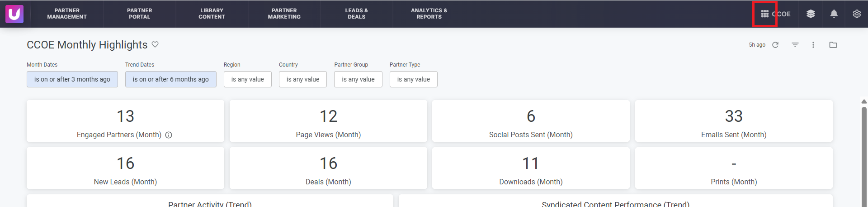Open Country filter dropdown
Viewport: 868px width, 207px height.
click(x=303, y=79)
